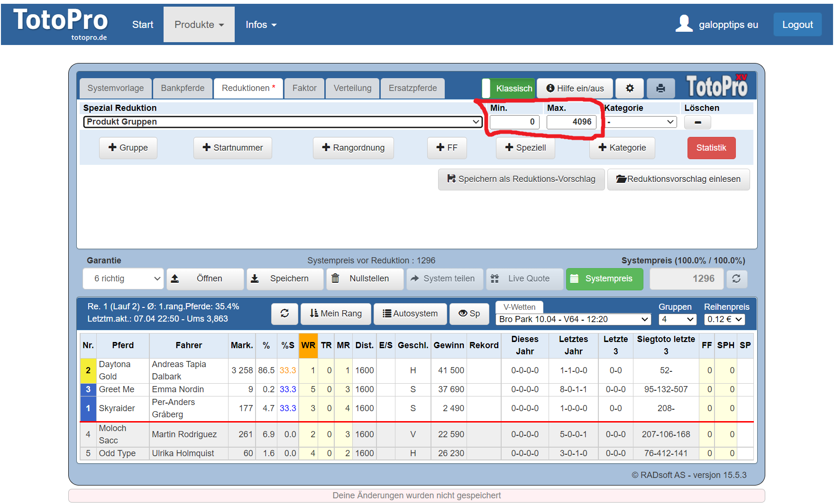Open the Produkte menu
The height and width of the screenshot is (504, 834).
[199, 25]
